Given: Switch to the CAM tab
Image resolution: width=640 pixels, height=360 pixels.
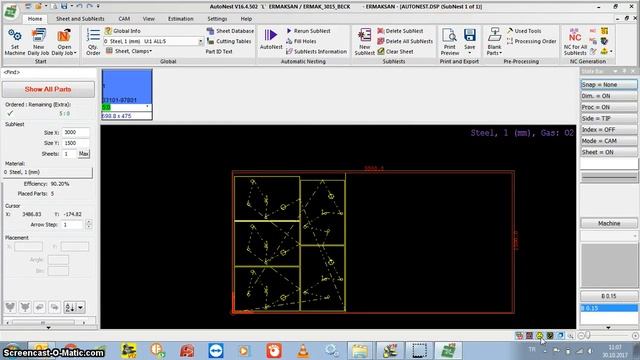Looking at the screenshot, I should click(x=124, y=19).
